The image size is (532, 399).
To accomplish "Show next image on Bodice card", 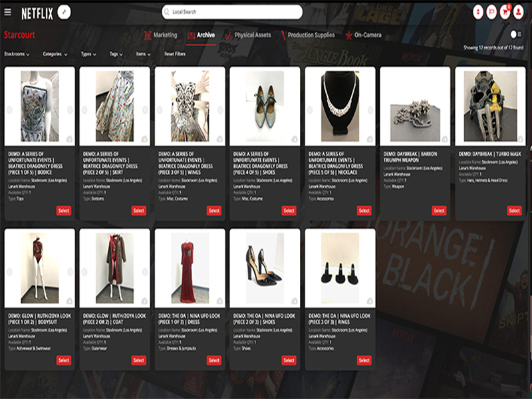I will point(70,110).
